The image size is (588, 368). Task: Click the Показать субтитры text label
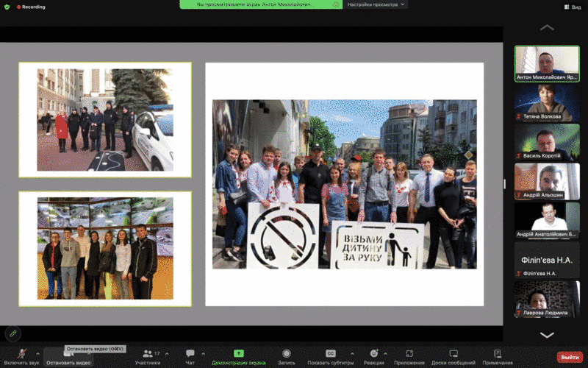(330, 363)
